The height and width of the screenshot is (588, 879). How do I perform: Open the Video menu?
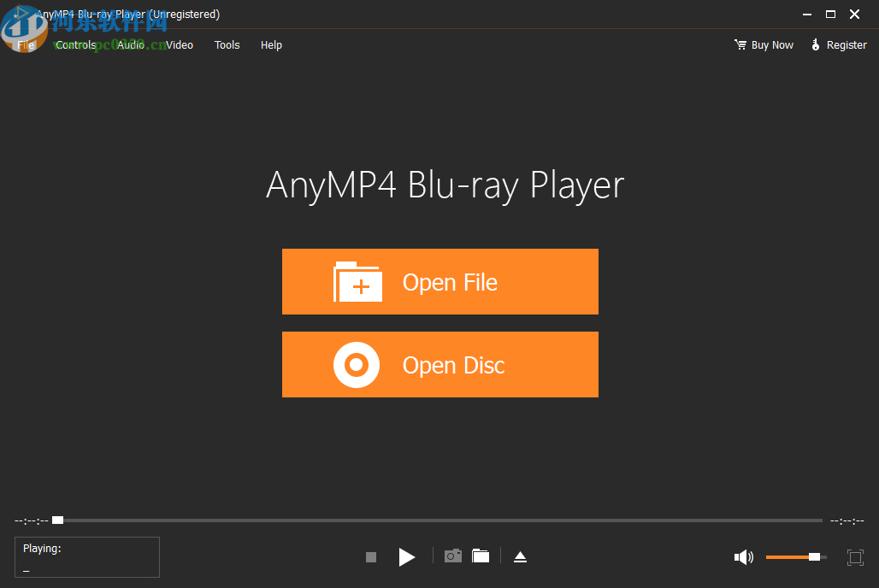point(178,44)
